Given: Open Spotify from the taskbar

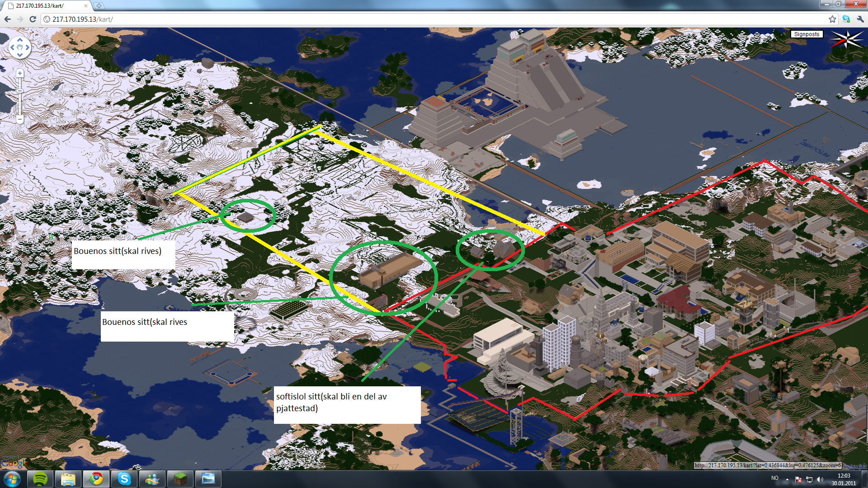Looking at the screenshot, I should (x=40, y=479).
